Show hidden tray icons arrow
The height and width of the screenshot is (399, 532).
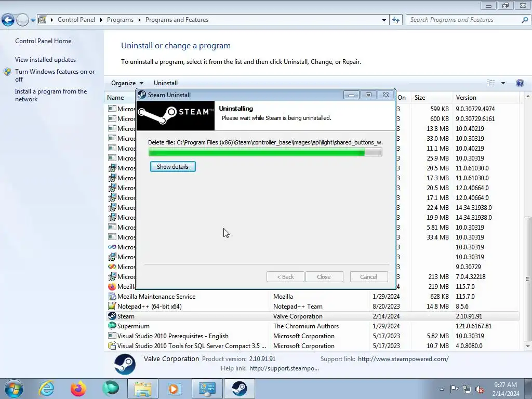pos(442,389)
